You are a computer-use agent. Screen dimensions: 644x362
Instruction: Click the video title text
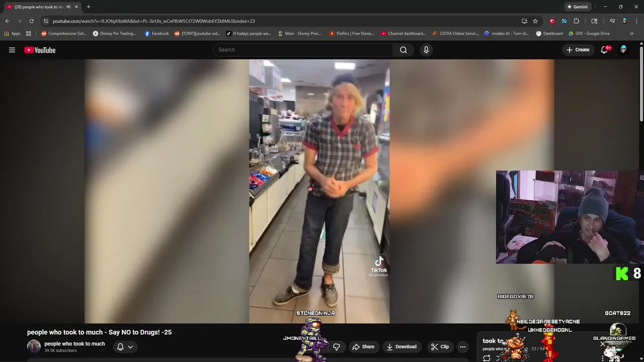99,332
